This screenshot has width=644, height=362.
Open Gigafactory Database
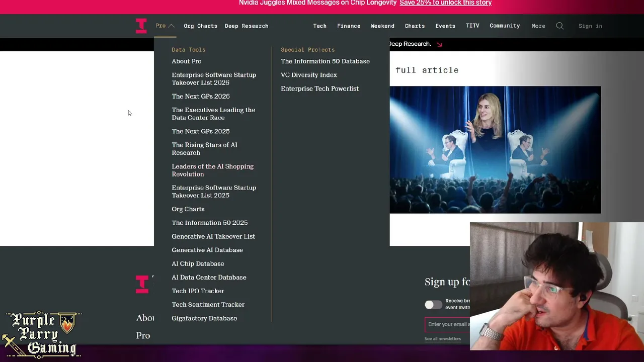[204, 318]
